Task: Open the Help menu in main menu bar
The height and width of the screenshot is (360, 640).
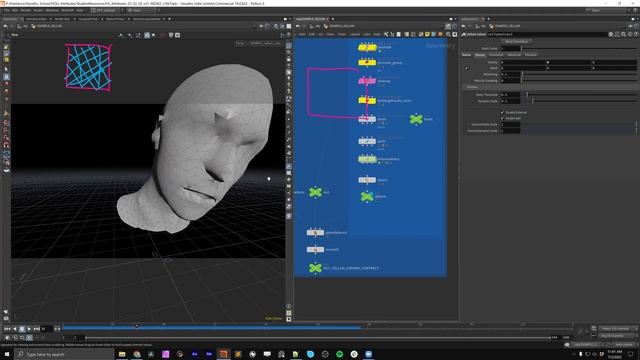Action: tap(80, 10)
